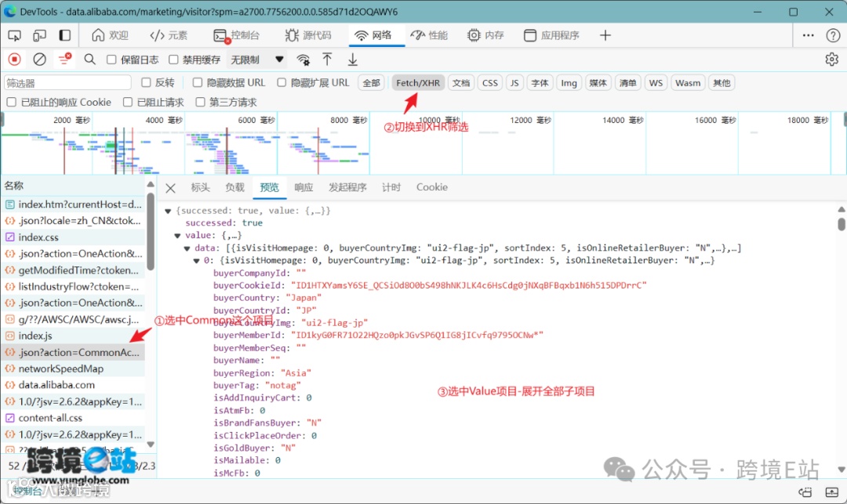Select index.css request

(x=74, y=237)
